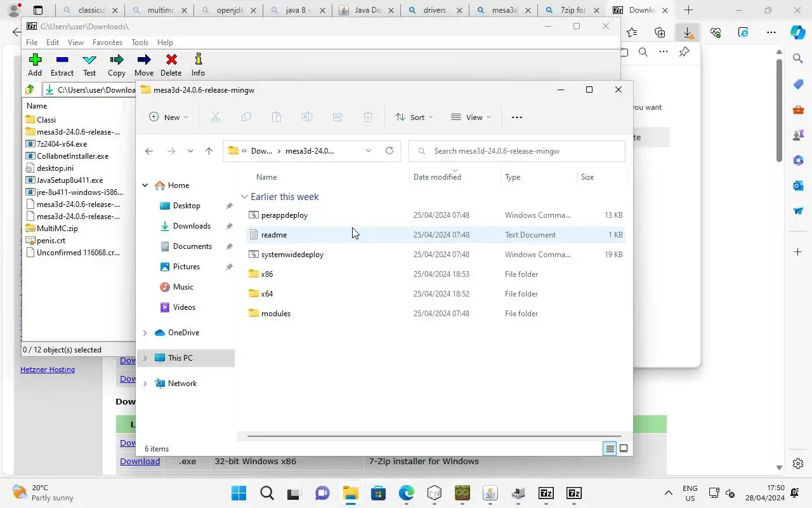
Task: Open Edge downloads icon
Action: point(687,32)
